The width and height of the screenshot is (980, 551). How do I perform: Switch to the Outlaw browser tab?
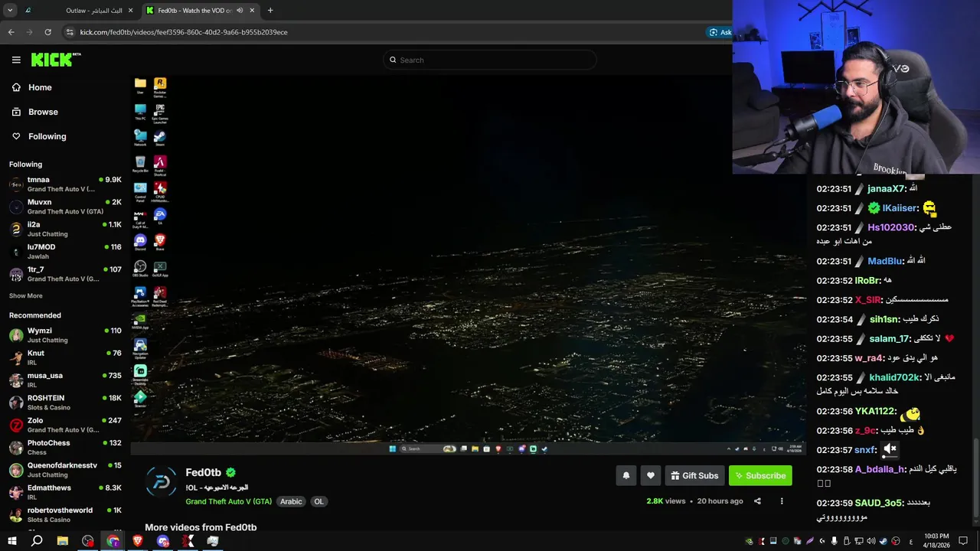click(79, 11)
